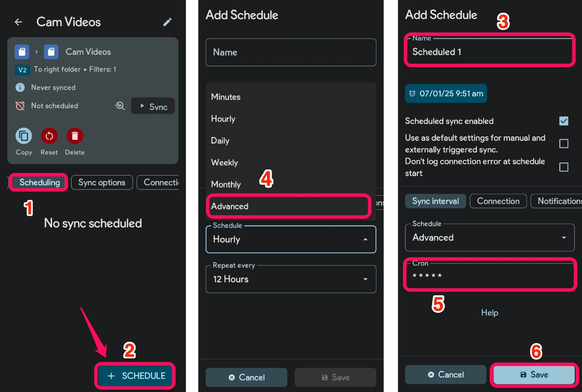This screenshot has width=582, height=392.
Task: Switch to the Sync options tab
Action: click(x=102, y=183)
